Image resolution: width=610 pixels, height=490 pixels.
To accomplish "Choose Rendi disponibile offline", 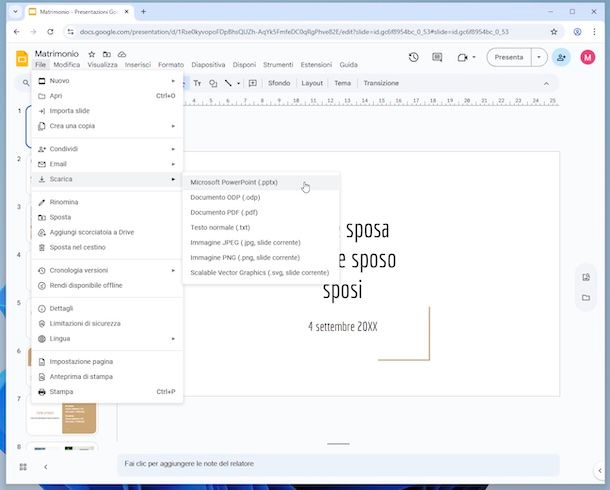I will (x=107, y=285).
